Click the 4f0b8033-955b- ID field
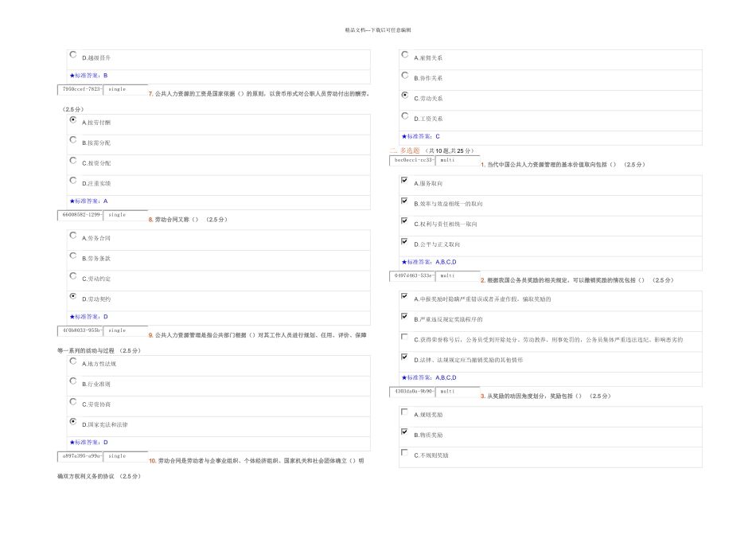This screenshot has width=756, height=535. 80,330
